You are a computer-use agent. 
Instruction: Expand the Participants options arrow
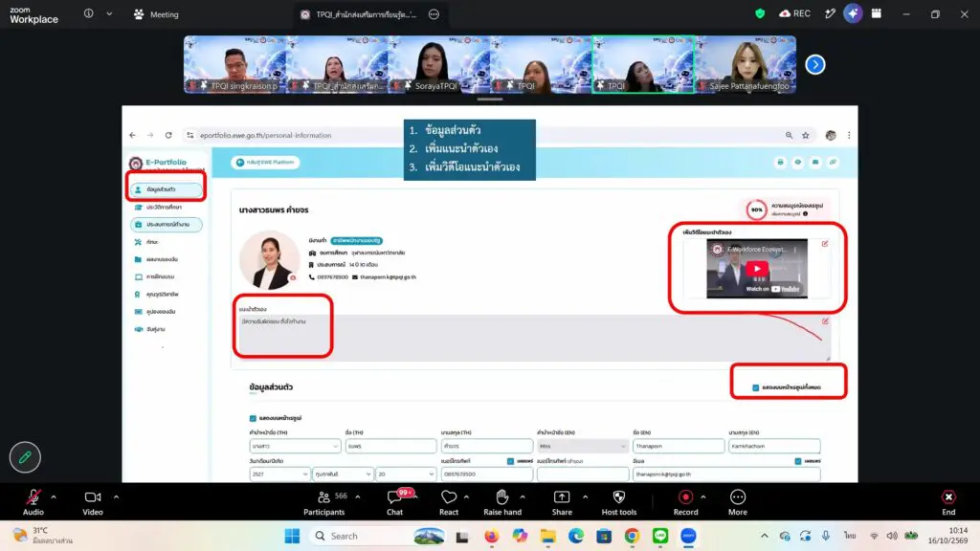point(358,497)
